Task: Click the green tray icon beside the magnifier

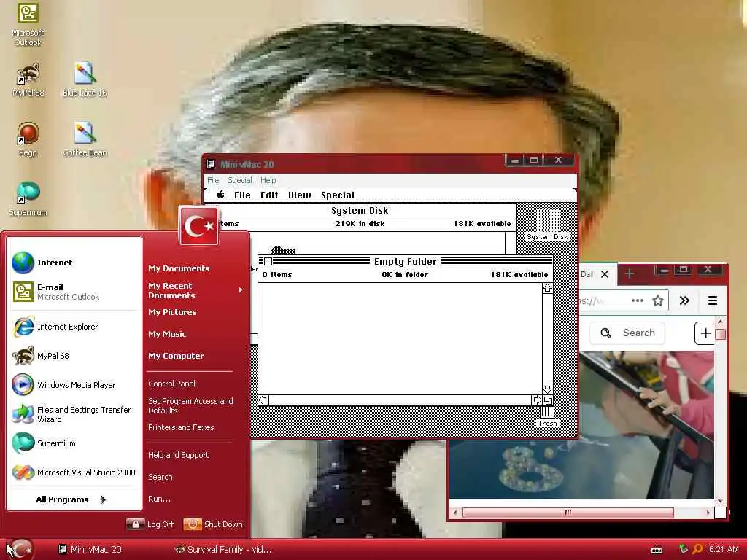Action: pyautogui.click(x=684, y=549)
